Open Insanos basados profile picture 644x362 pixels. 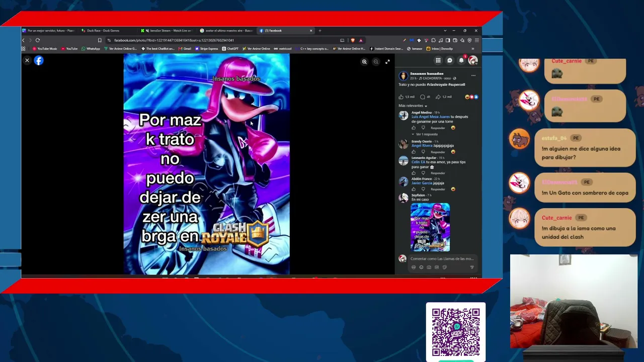[403, 76]
